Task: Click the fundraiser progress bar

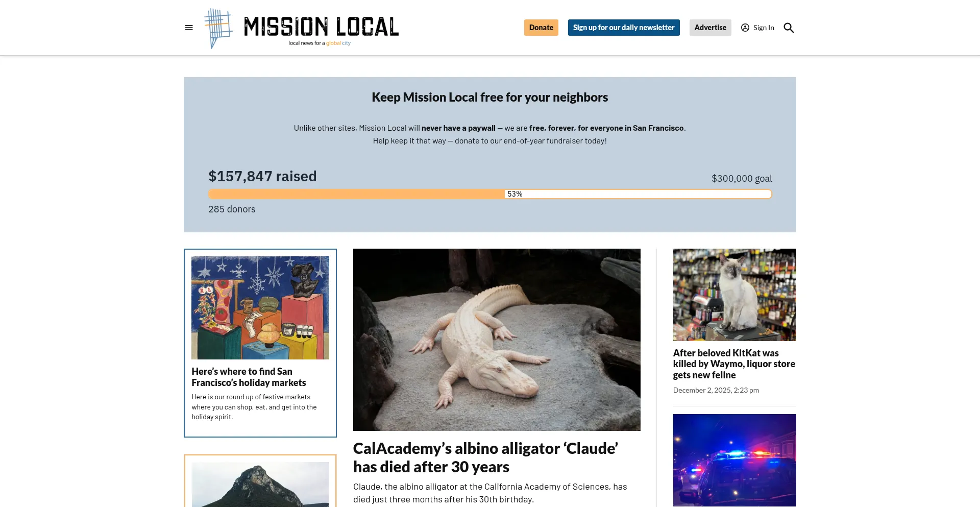Action: coord(490,194)
